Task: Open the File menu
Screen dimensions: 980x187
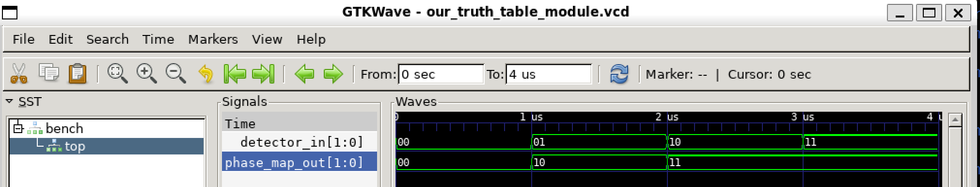Action: 23,39
